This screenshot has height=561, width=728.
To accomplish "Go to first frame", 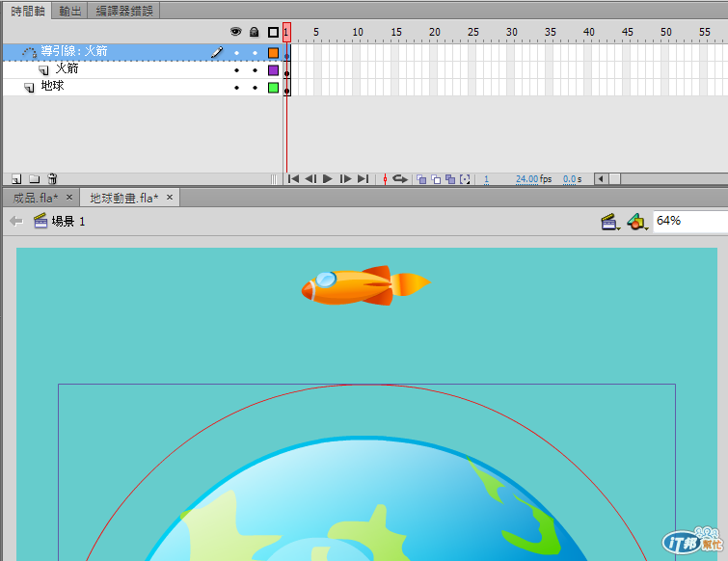I will click(293, 179).
